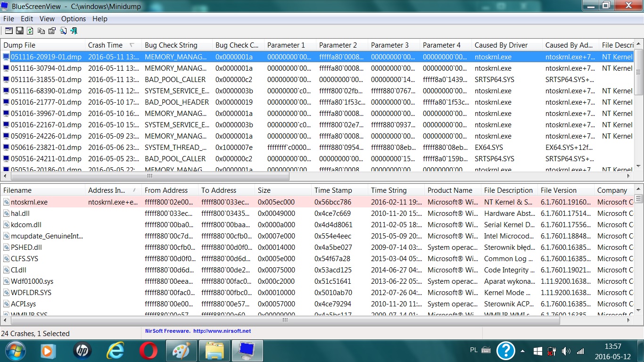Click the icon beside 051116-30794-01.dmp

6,68
